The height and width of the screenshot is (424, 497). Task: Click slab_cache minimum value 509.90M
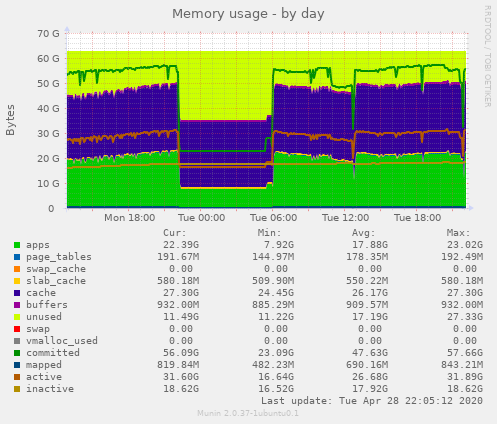273,281
